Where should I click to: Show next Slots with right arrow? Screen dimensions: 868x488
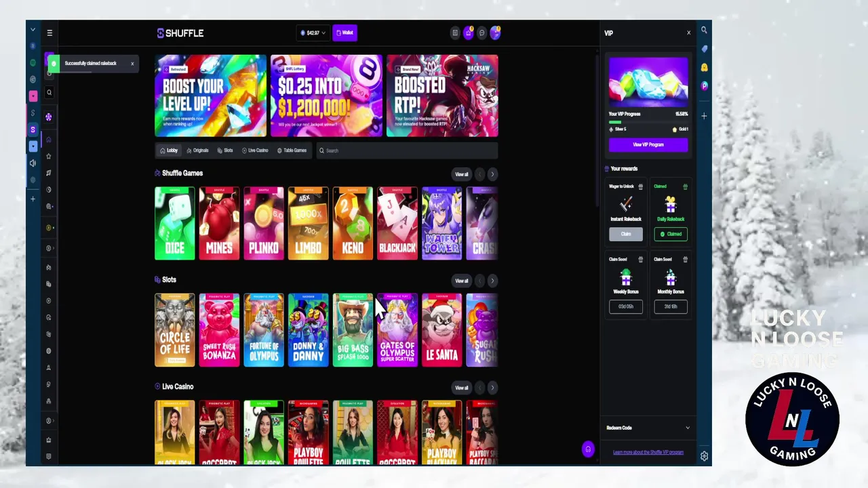click(x=492, y=281)
